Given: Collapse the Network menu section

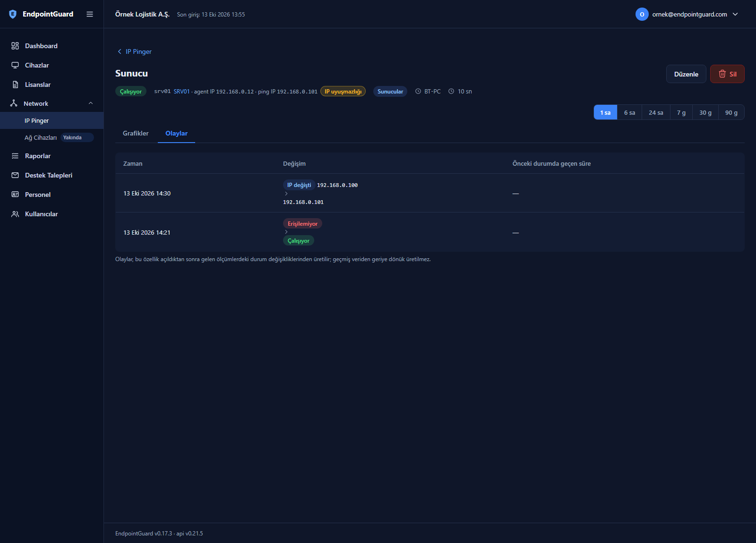Looking at the screenshot, I should (x=91, y=103).
